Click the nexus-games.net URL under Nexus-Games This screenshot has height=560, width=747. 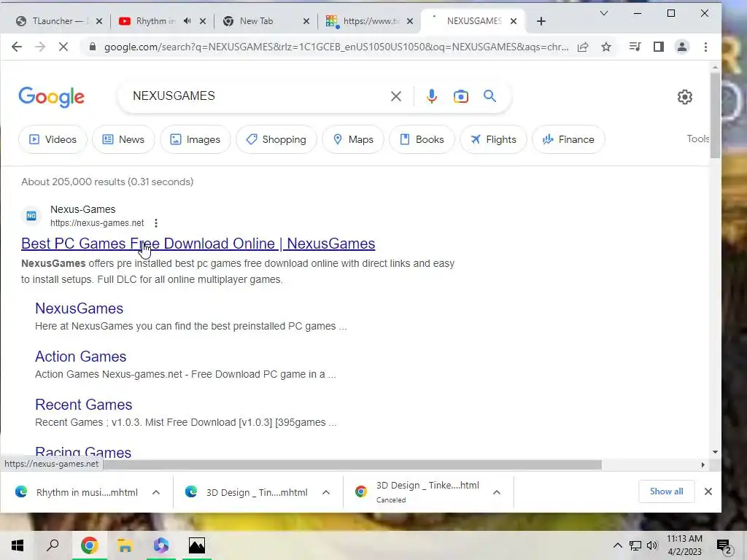[x=97, y=223]
